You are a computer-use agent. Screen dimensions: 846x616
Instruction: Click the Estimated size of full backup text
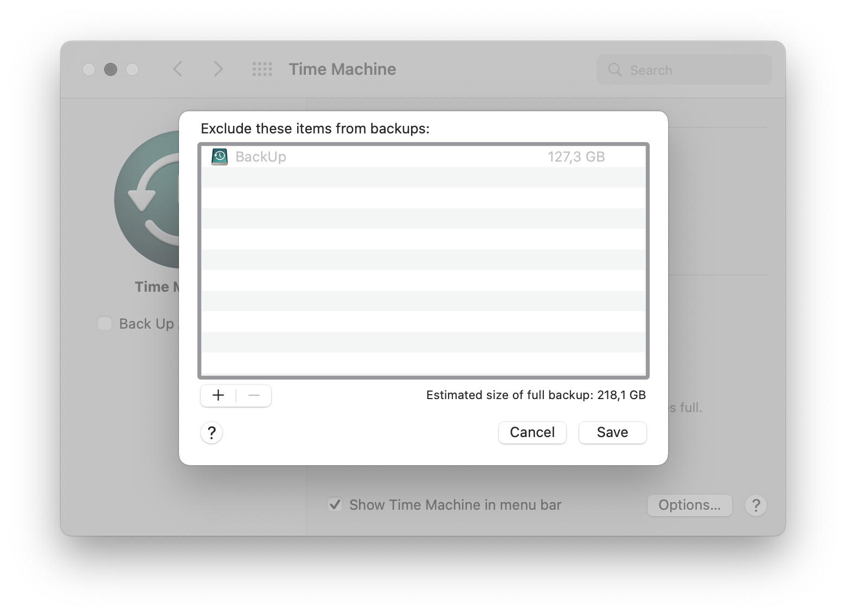coord(536,395)
